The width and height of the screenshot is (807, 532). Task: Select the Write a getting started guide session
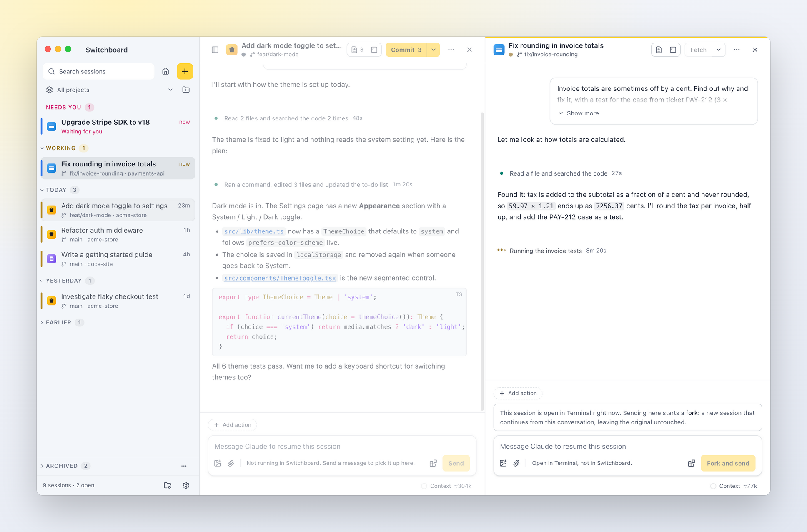tap(118, 259)
